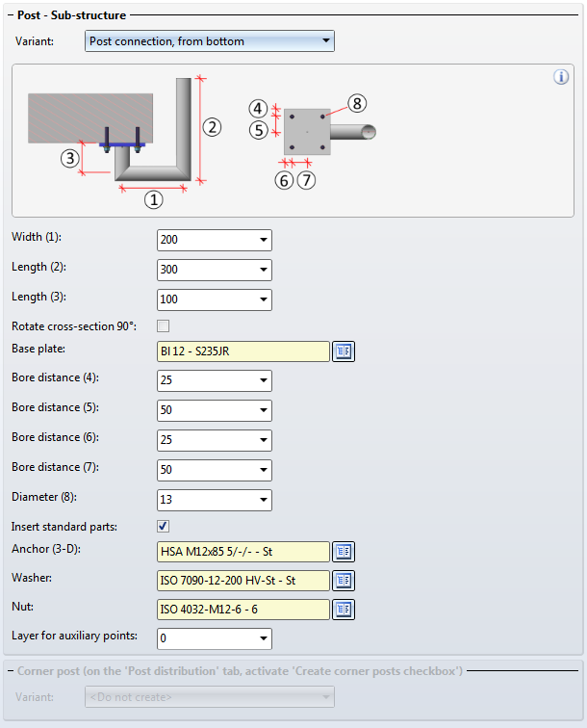Expand Layer for auxiliary points dropdown
Viewport: 587px width, 728px height.
[x=264, y=638]
